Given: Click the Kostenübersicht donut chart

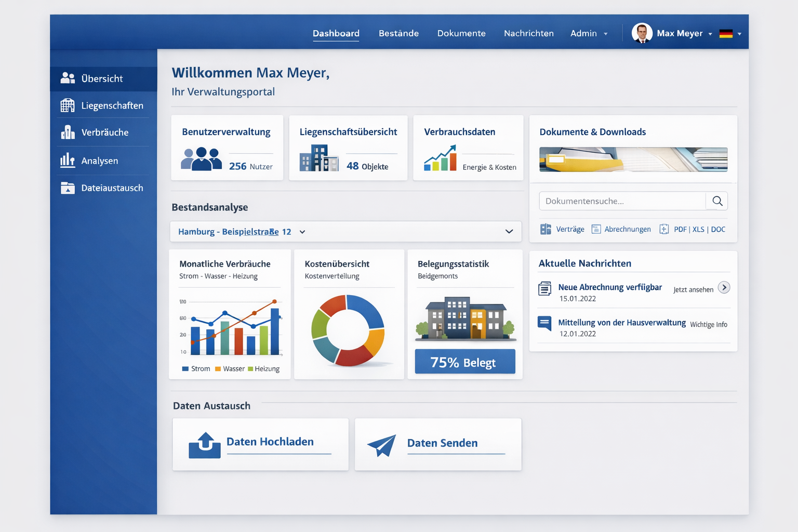Looking at the screenshot, I should pos(348,330).
